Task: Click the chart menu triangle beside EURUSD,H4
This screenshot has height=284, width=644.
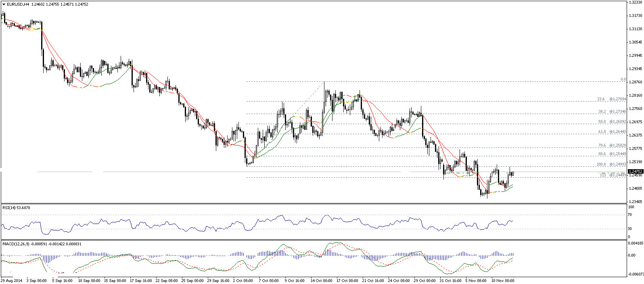Action: coord(4,4)
